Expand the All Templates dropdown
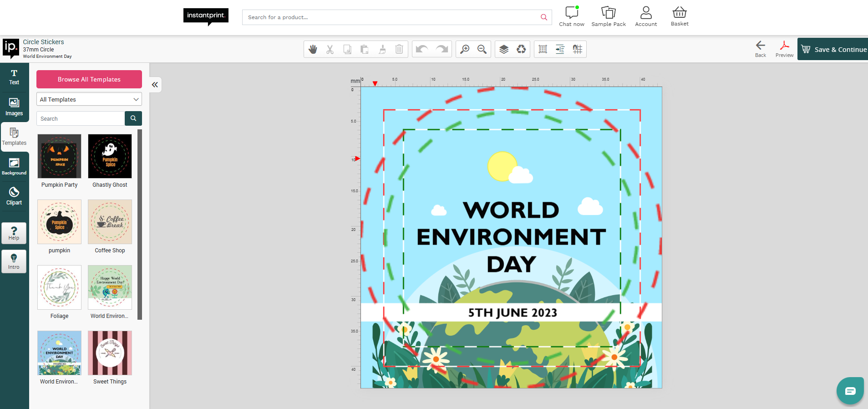The image size is (868, 409). 89,99
